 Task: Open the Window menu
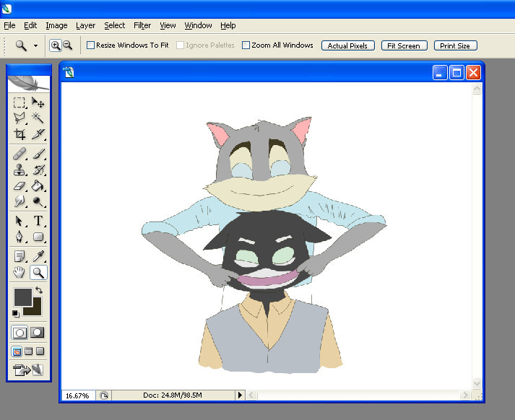tap(198, 25)
